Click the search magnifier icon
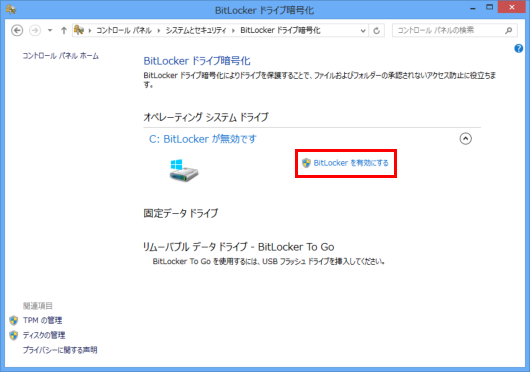 [509, 30]
